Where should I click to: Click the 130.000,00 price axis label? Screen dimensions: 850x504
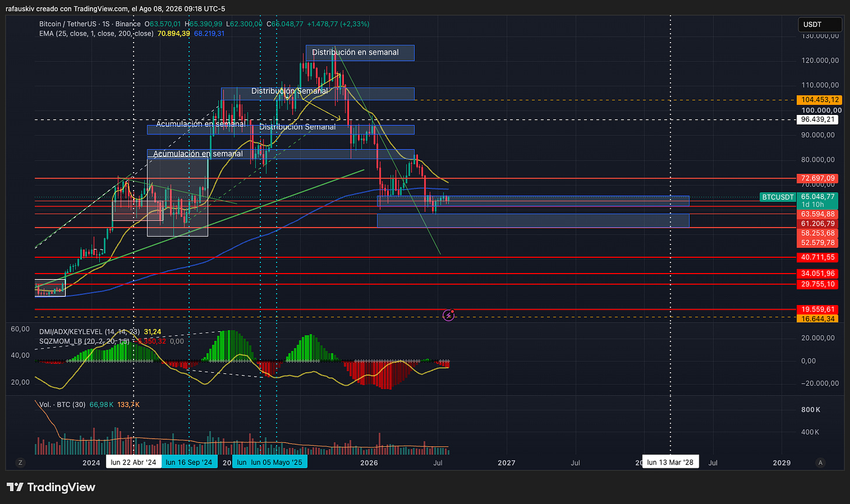[821, 36]
